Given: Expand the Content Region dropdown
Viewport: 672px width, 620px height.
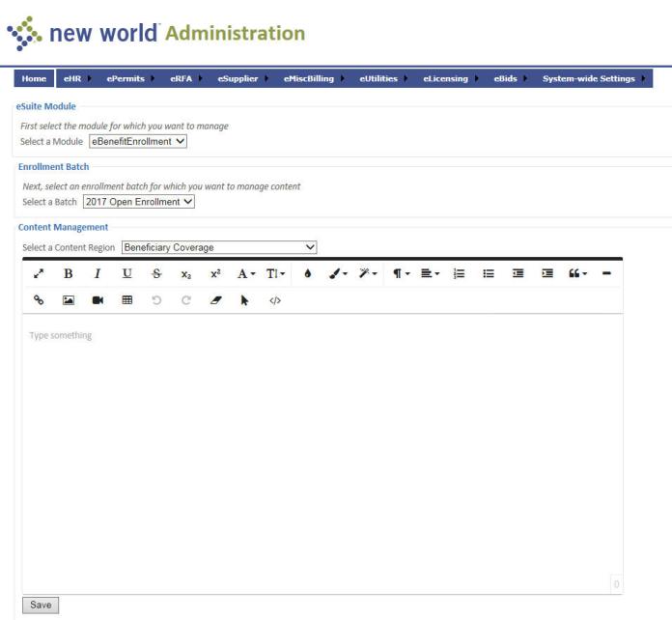Looking at the screenshot, I should click(x=219, y=247).
